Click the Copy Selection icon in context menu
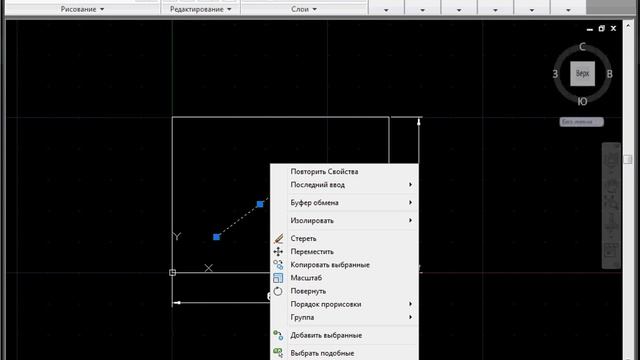The image size is (640, 360). point(278,264)
